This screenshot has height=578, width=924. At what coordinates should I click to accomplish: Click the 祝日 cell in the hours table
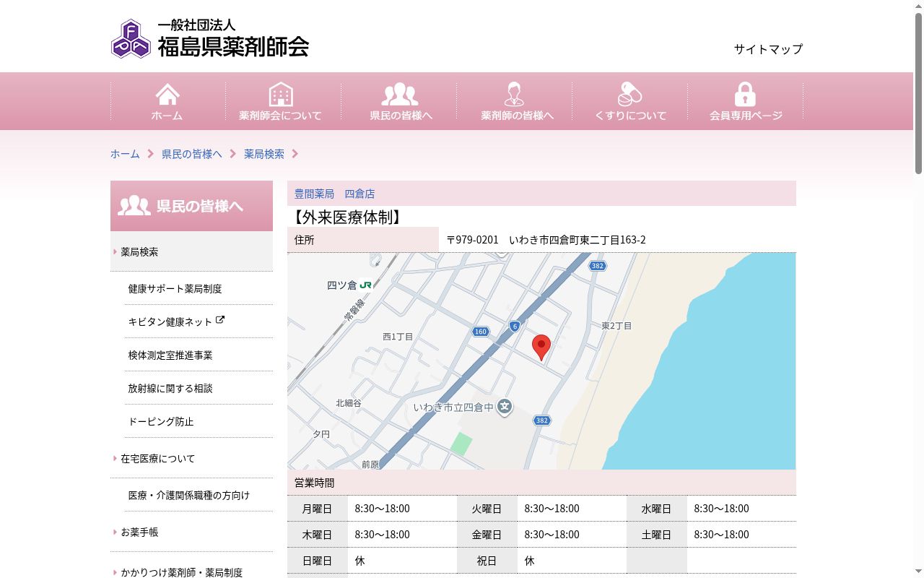pos(487,561)
